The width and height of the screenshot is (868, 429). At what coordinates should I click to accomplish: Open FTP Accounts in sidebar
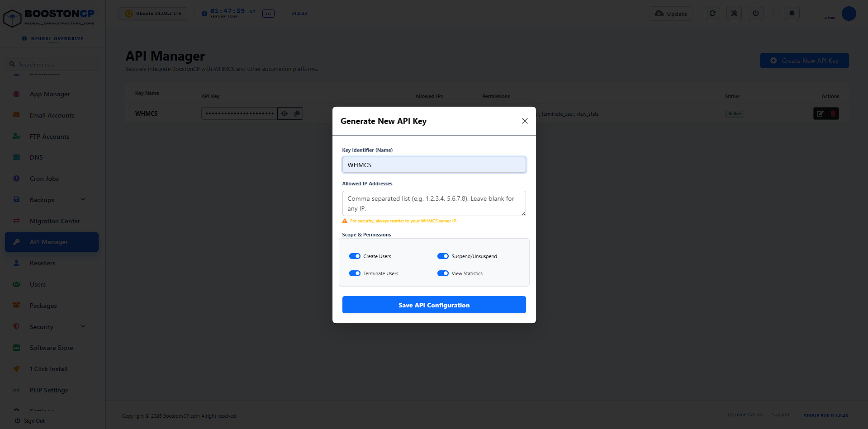click(x=49, y=137)
